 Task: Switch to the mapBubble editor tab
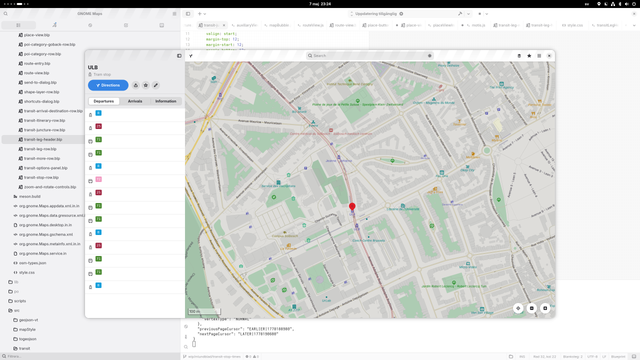point(277,25)
